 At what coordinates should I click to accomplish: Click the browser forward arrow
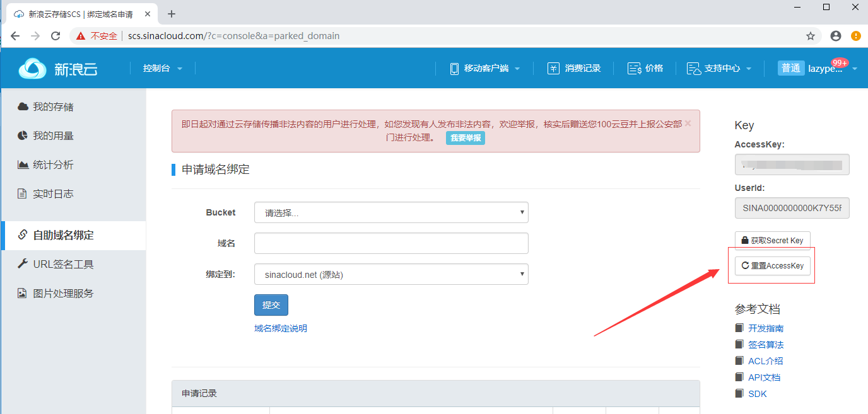pos(35,36)
